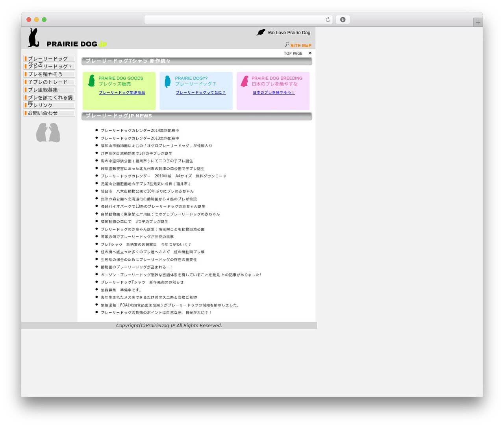Click PRAIRIE DOG BREEDING card heading
This screenshot has height=427, width=504.
277,78
